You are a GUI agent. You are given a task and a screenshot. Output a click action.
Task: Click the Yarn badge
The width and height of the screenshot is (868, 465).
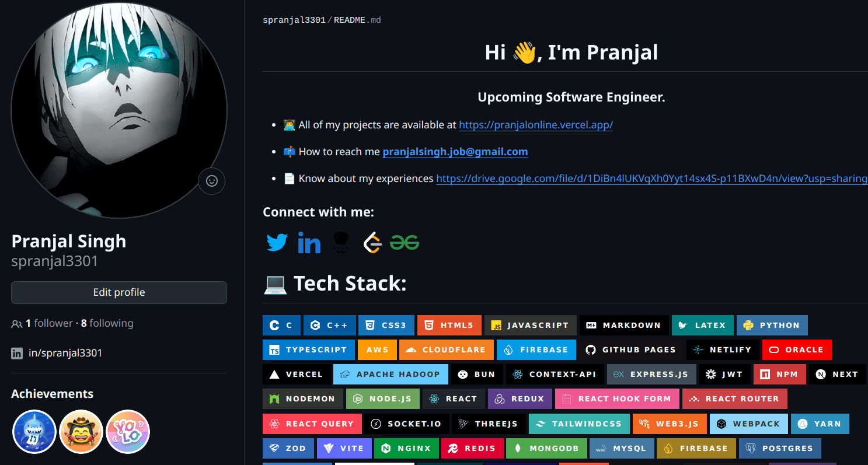[820, 424]
